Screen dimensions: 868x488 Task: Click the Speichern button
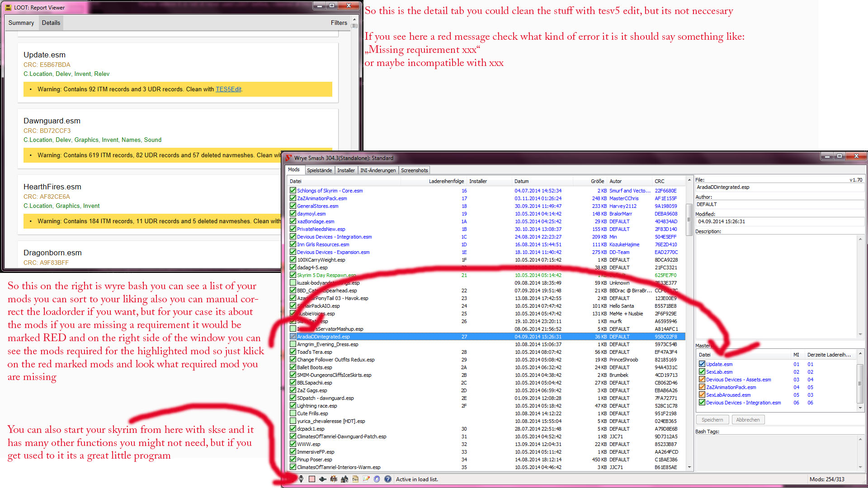pyautogui.click(x=712, y=420)
